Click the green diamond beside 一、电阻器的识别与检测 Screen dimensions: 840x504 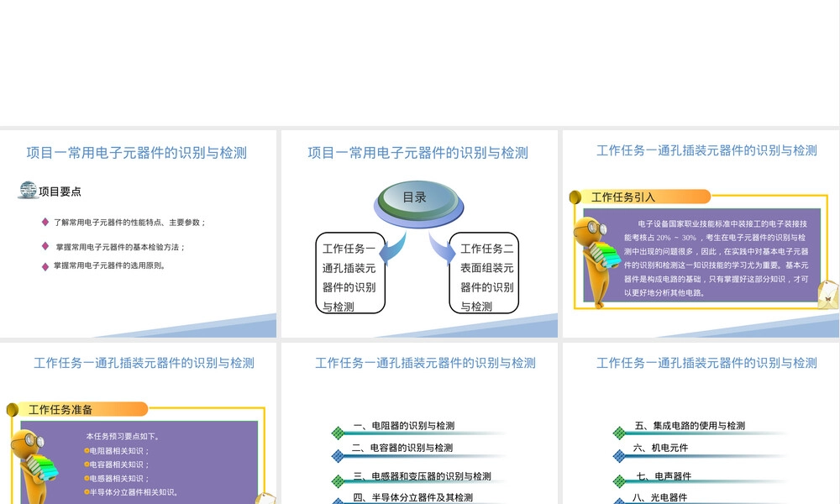338,433
